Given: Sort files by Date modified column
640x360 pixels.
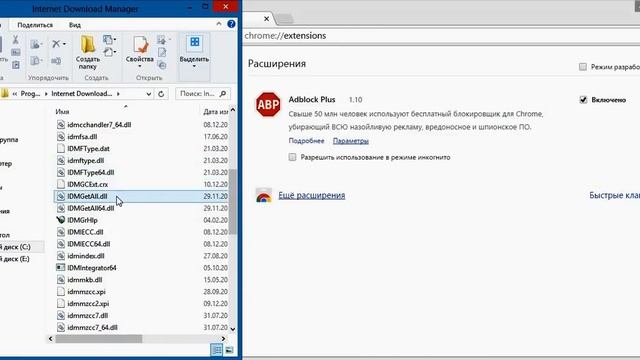Looking at the screenshot, I should 216,111.
